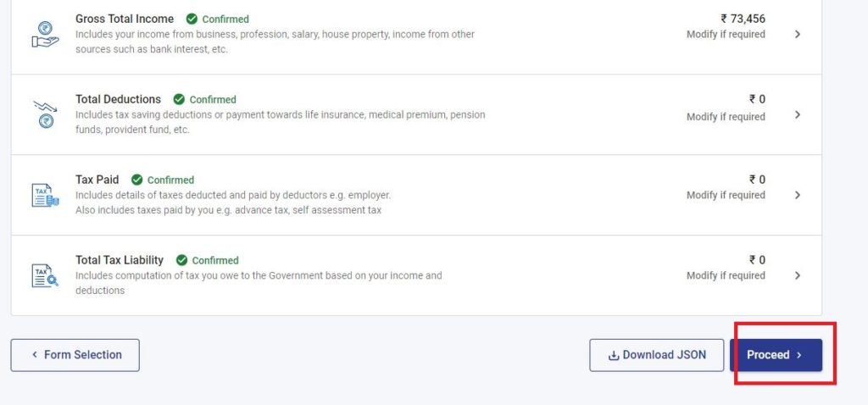868x405 pixels.
Task: Click Modify if required for Tax Paid
Action: [x=726, y=196]
